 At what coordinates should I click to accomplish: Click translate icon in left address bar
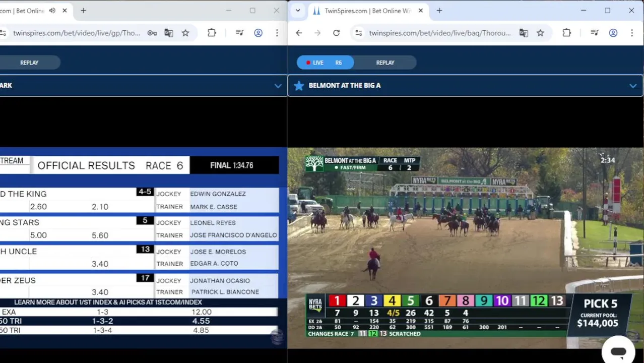(168, 33)
